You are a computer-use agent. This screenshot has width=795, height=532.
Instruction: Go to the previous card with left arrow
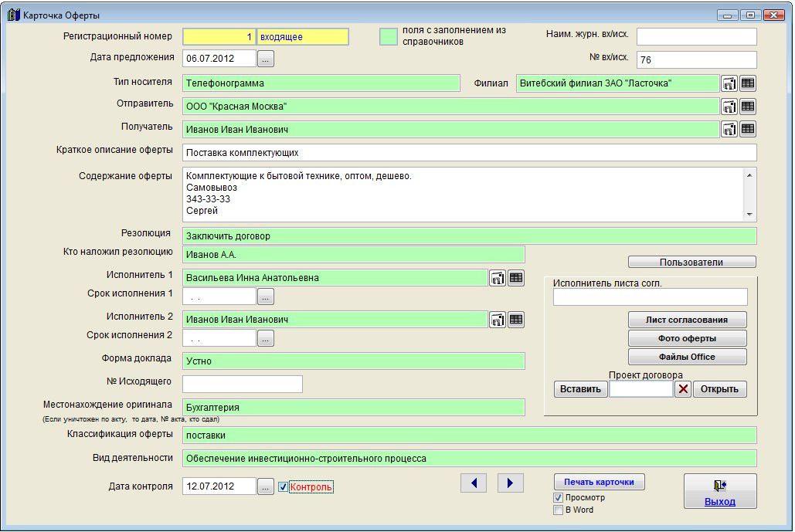[x=474, y=483]
